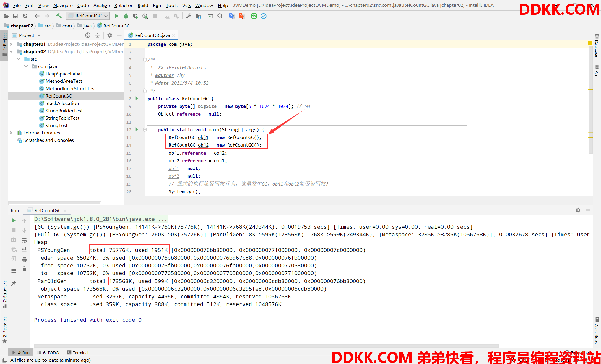Toggle the 4: Run tool window button
Image resolution: width=601 pixels, height=364 pixels.
[x=21, y=353]
